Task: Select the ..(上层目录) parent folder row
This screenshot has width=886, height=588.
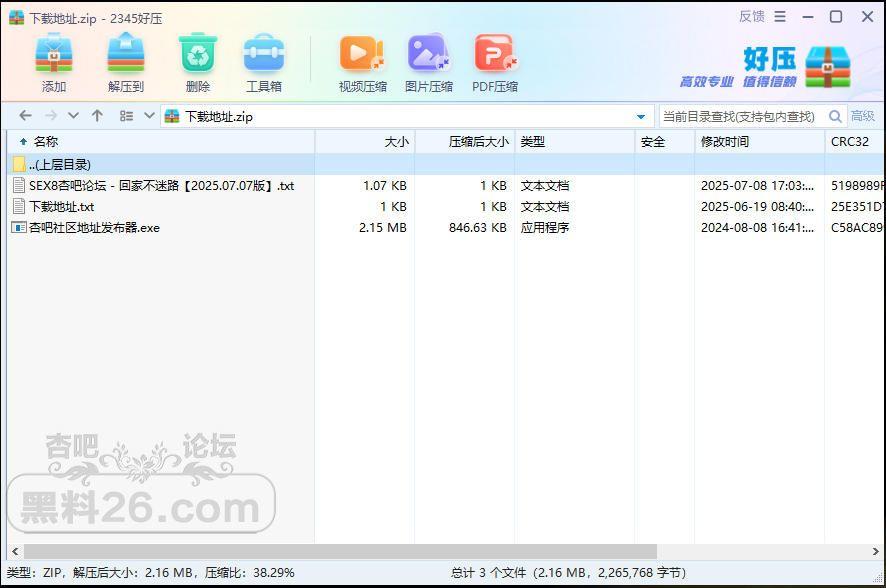Action: [x=445, y=164]
